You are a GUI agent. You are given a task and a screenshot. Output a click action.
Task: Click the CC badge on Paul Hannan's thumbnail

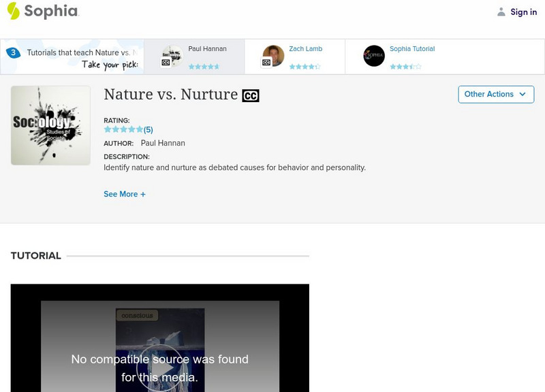(164, 61)
